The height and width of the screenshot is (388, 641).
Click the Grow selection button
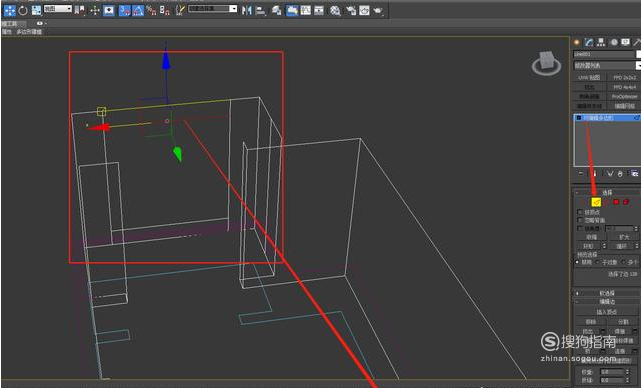[624, 237]
